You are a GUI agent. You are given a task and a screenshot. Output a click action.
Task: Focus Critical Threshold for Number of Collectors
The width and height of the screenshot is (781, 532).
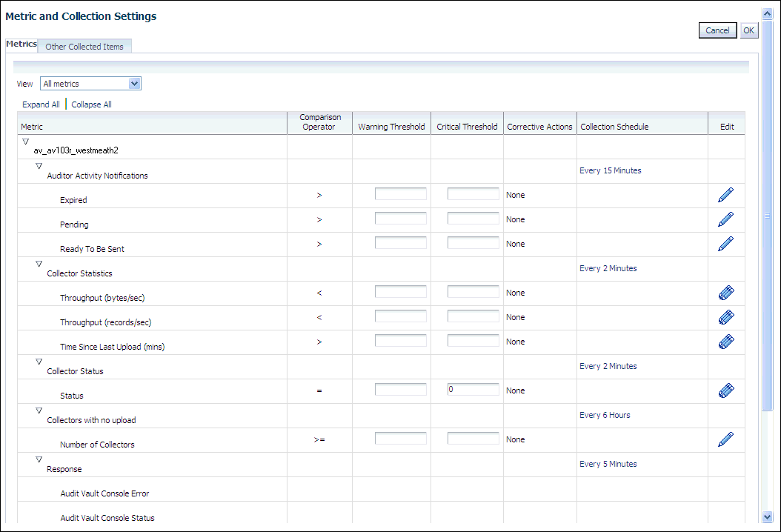pos(473,439)
